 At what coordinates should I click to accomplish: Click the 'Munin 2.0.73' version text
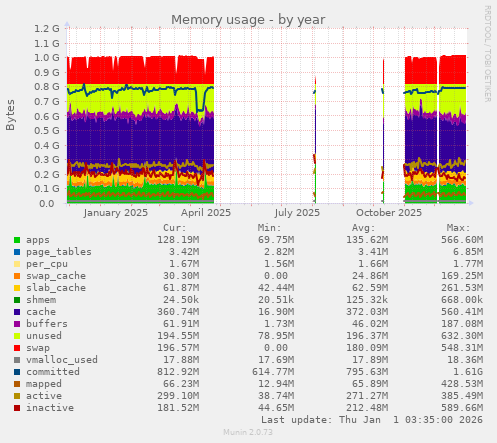[x=248, y=432]
